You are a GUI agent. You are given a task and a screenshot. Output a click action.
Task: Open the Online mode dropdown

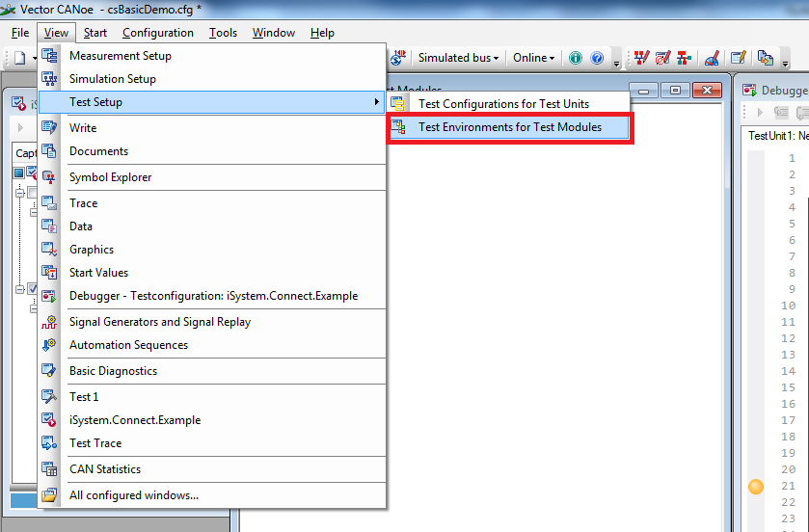(533, 58)
